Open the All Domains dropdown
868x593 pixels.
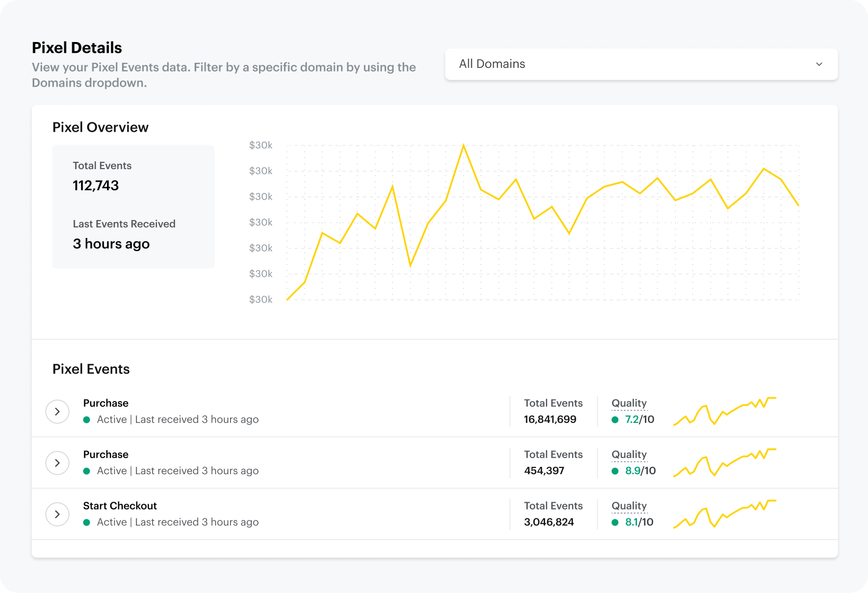pyautogui.click(x=641, y=64)
